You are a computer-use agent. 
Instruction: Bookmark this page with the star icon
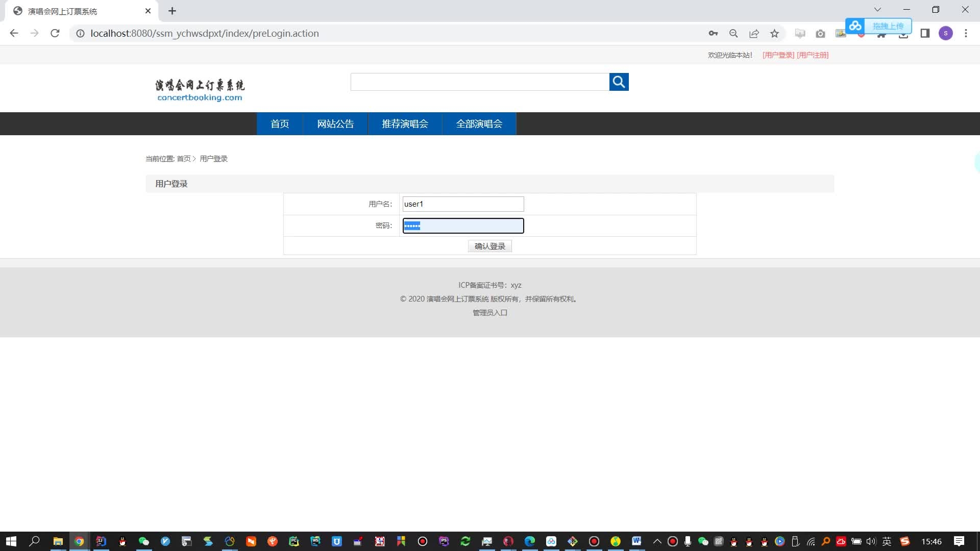774,33
